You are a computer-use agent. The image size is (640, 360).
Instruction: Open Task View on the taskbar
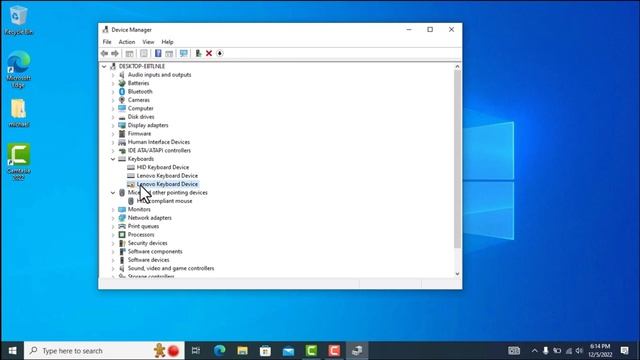click(196, 351)
